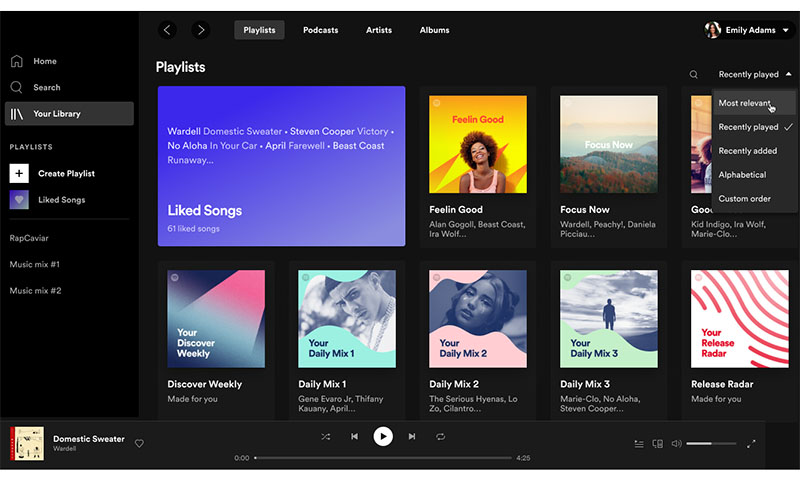
Task: Click the Playlists page heading
Action: click(x=181, y=67)
